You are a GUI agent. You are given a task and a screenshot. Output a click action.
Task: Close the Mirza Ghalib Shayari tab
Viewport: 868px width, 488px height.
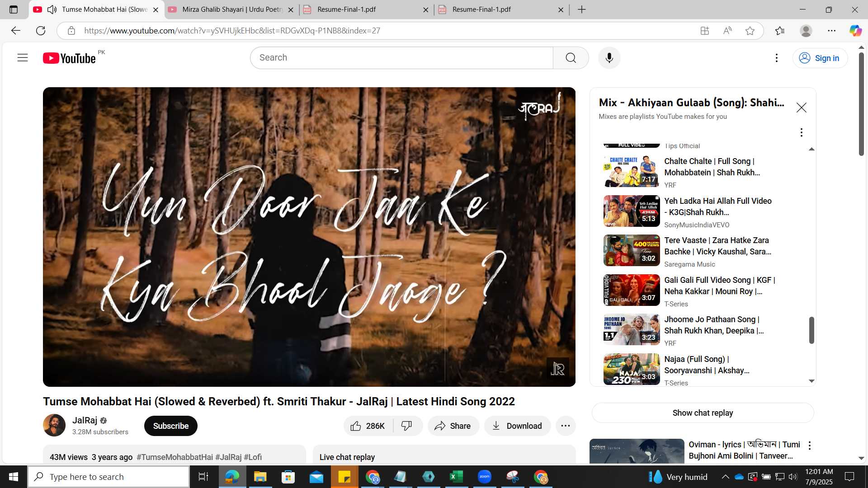290,9
